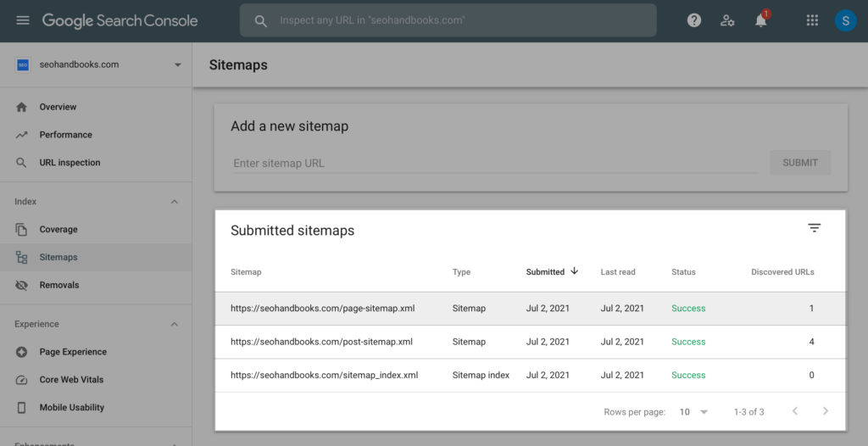Open the seohandbooks.com property dropdown
Screen dimensions: 868x446
178,64
